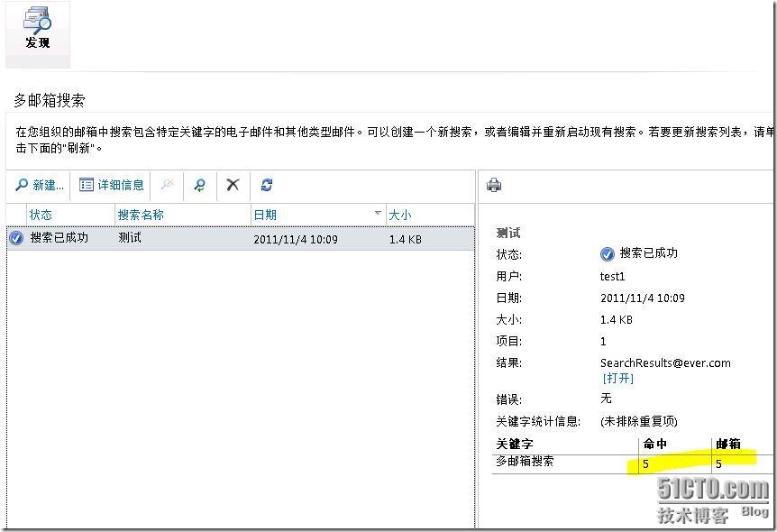Click the success status icon in 测试 row
This screenshot has width=777, height=532.
(16, 238)
